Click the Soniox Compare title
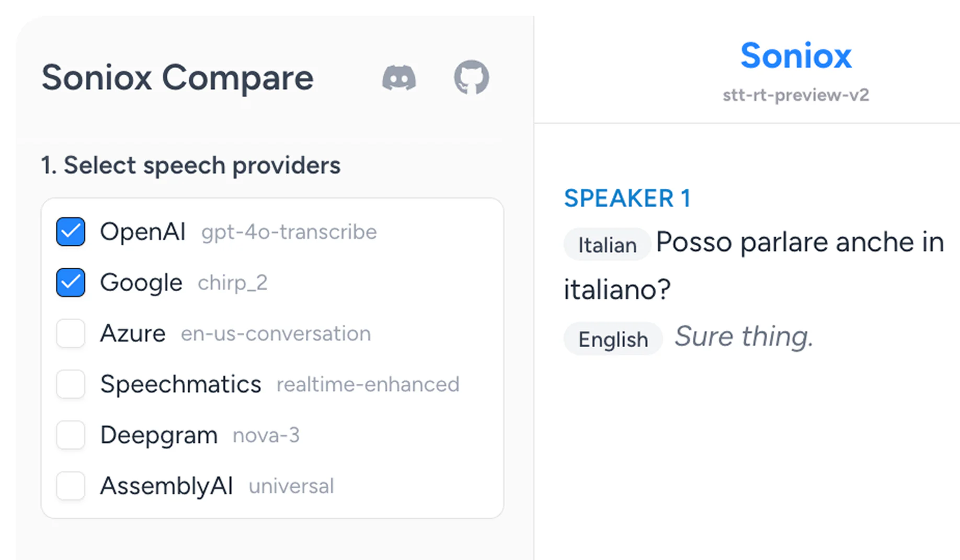 [x=178, y=78]
